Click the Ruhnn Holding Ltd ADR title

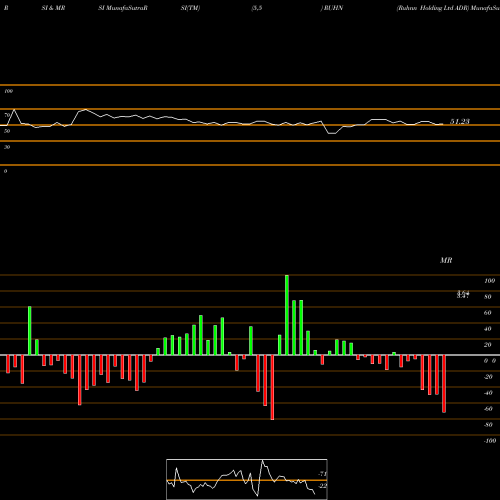click(x=433, y=8)
